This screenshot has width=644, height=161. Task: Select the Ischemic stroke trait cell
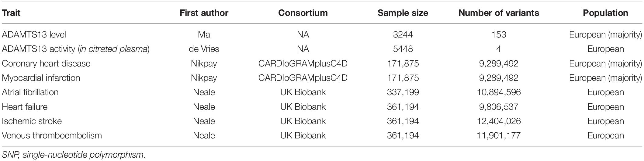(x=32, y=121)
